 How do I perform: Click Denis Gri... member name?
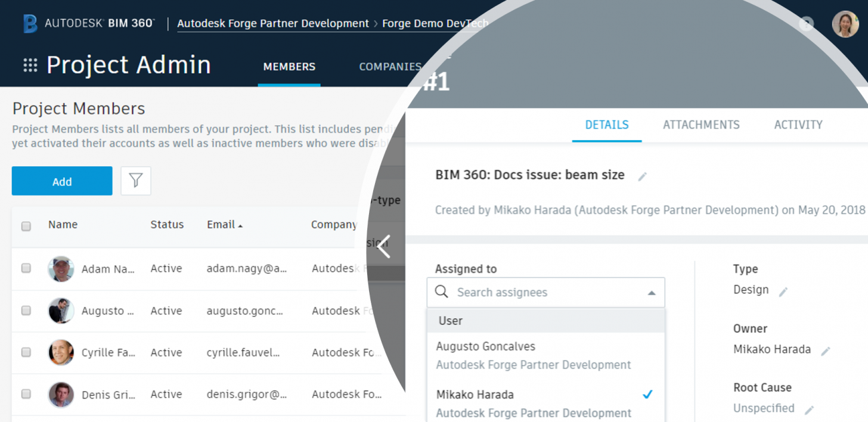tap(108, 394)
